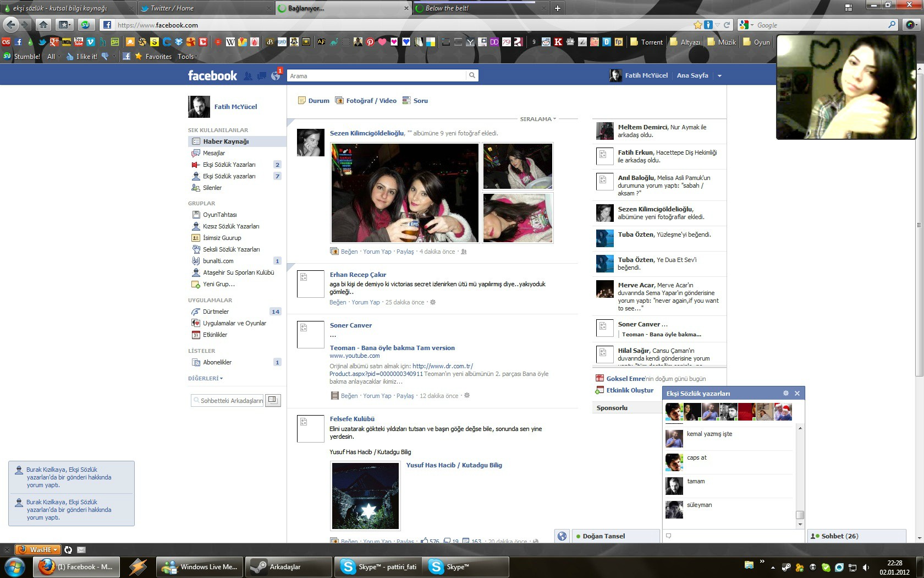The width and height of the screenshot is (924, 578).
Task: Switch to the Twitter / Home tab
Action: point(205,8)
